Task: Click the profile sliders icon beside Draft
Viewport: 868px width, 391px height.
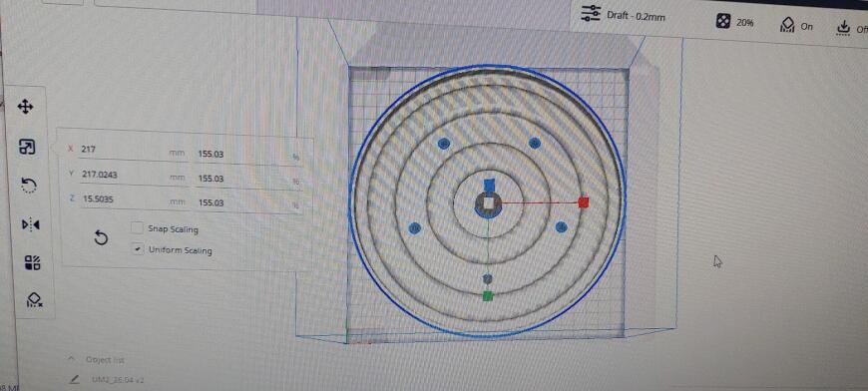Action: 591,13
